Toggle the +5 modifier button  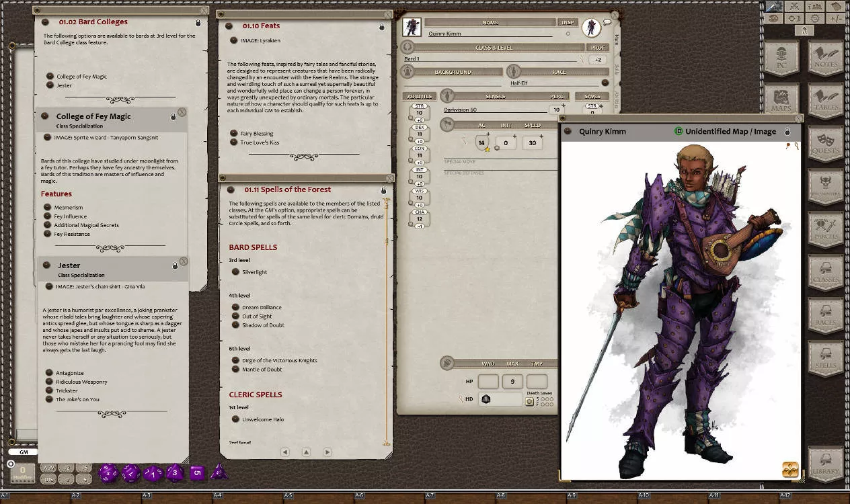pyautogui.click(x=84, y=468)
